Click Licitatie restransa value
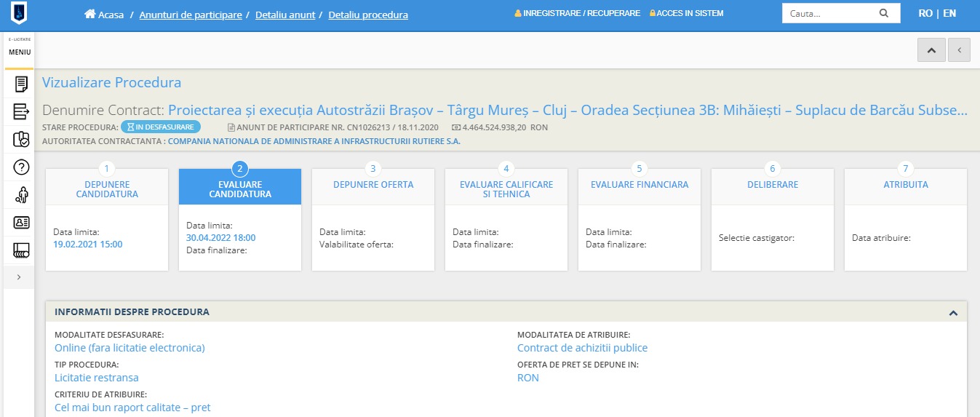This screenshot has width=980, height=417. coord(97,378)
